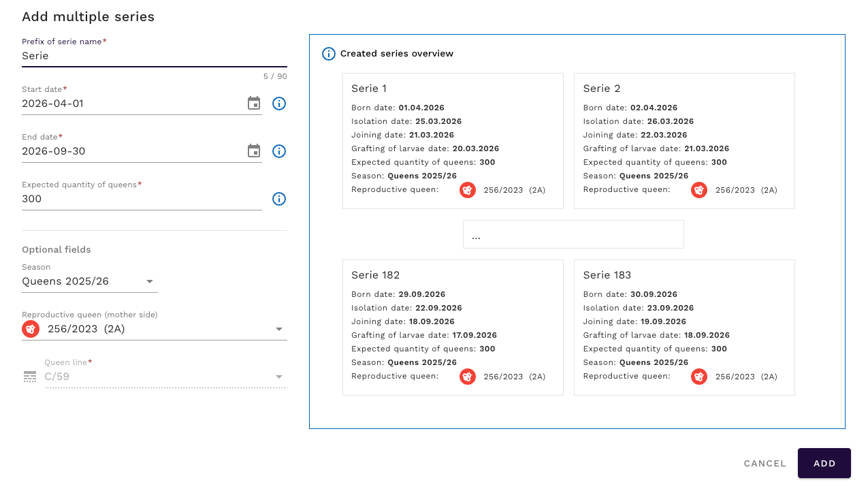Click info icon beside Created series overview
The width and height of the screenshot is (868, 491).
tap(329, 54)
